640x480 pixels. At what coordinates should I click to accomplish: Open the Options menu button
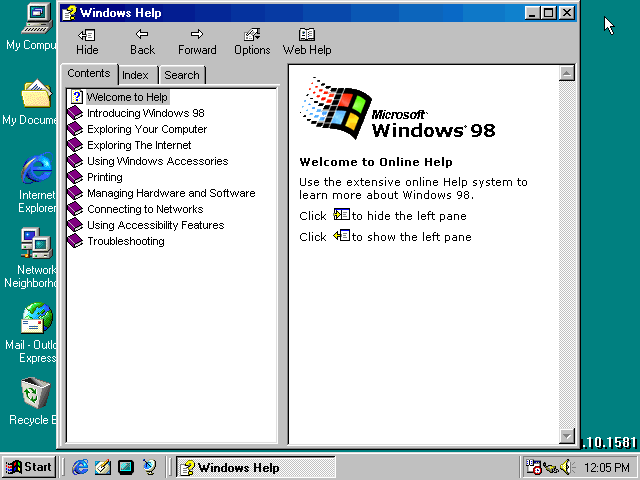[x=252, y=42]
